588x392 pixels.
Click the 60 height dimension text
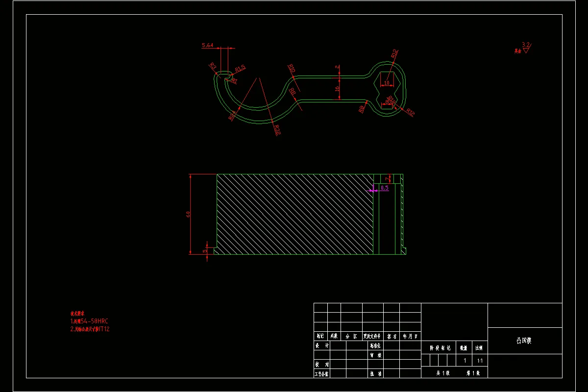[188, 214]
